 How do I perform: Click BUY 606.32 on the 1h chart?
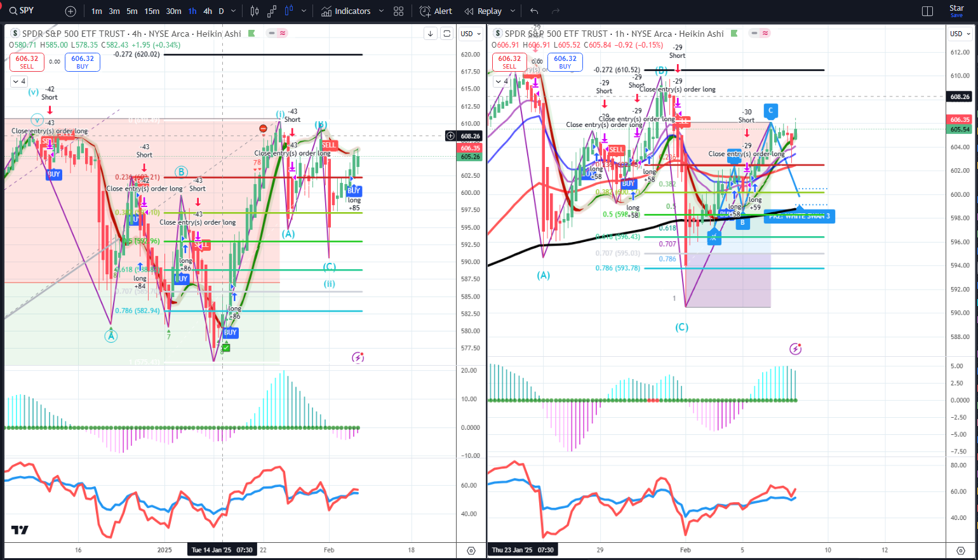565,62
